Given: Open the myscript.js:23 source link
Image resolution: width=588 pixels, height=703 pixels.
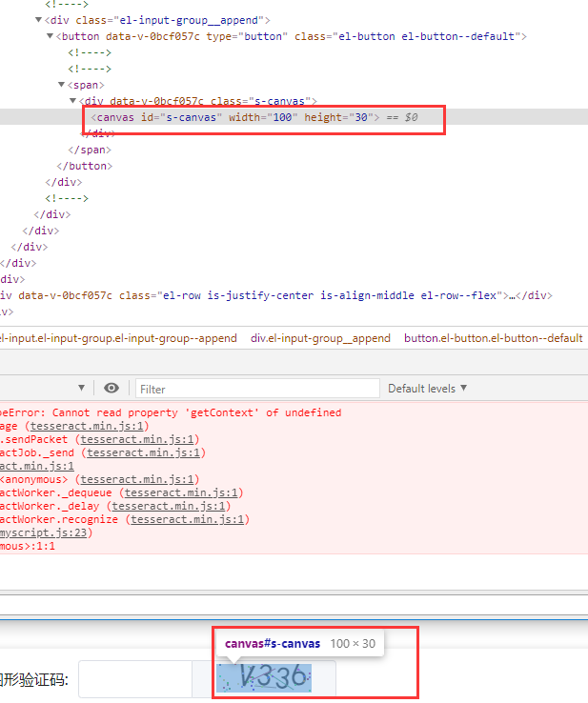Looking at the screenshot, I should pyautogui.click(x=43, y=532).
